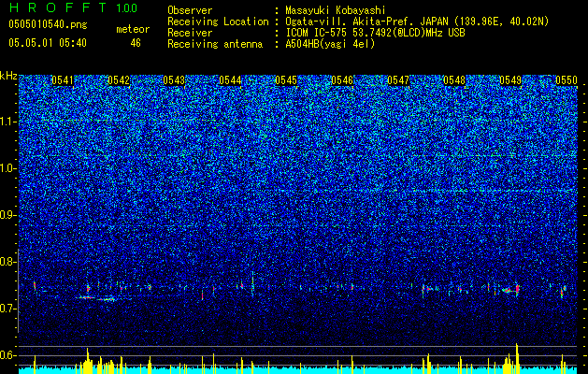This screenshot has width=588, height=374.
Task: Click the 0.8 kHz axis label
Action: [x=7, y=262]
